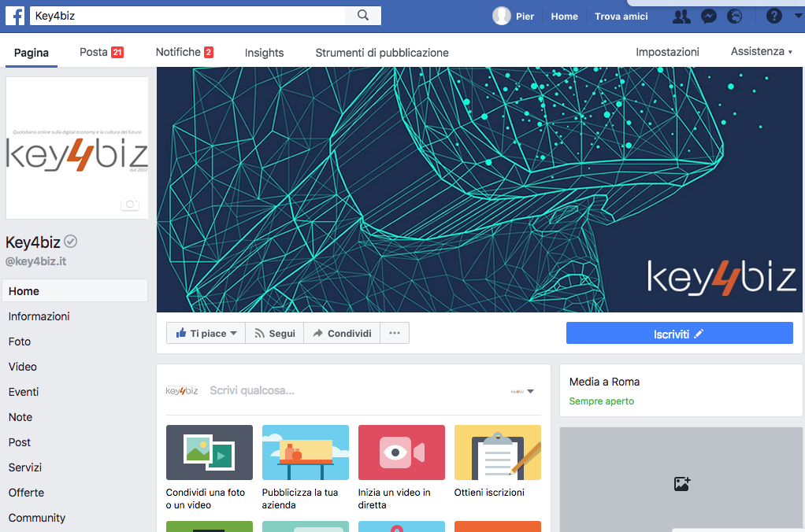Open Servizi in the sidebar
Image resolution: width=805 pixels, height=532 pixels.
(25, 467)
